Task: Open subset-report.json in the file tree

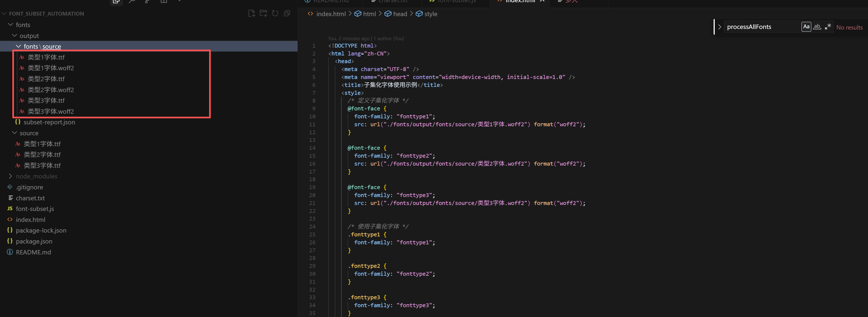Action: (49, 122)
